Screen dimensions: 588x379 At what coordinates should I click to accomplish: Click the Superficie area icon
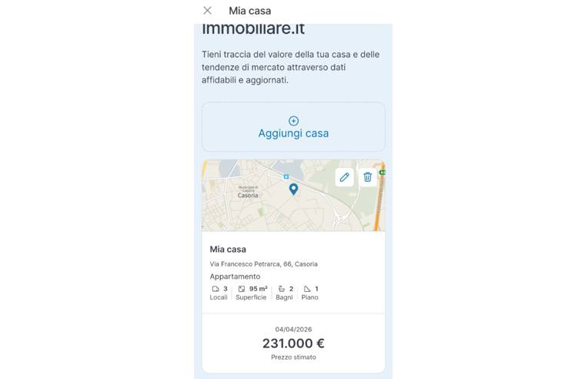click(242, 289)
